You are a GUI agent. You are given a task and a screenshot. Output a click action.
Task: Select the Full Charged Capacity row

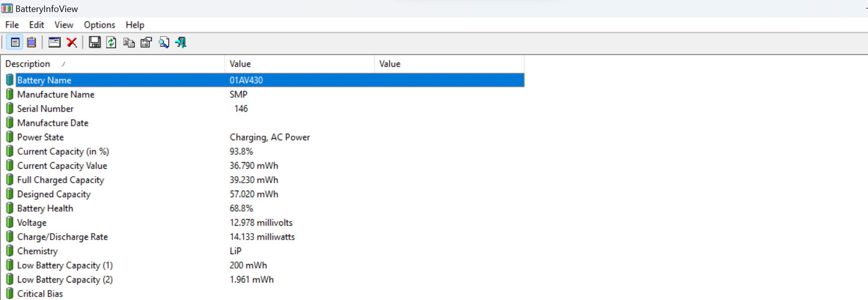click(x=60, y=180)
